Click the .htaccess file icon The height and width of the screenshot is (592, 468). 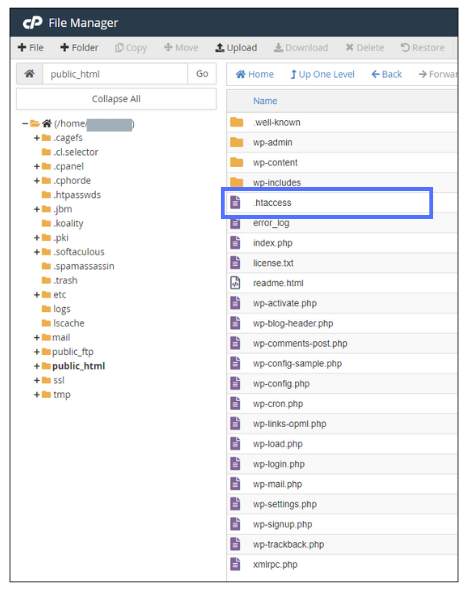pos(235,203)
